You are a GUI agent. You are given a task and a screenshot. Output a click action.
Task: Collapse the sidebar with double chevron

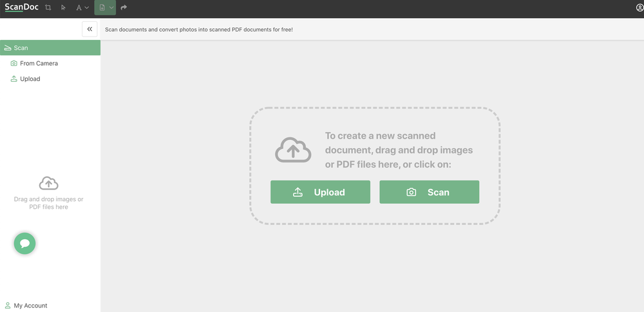(90, 29)
